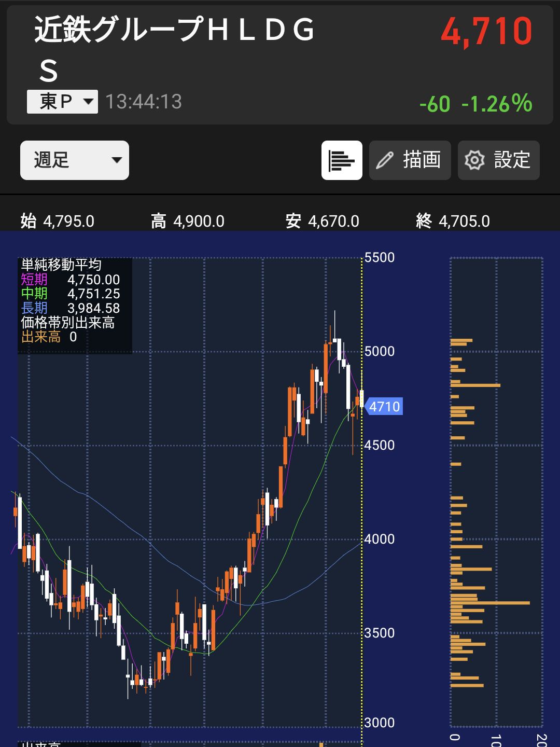Click the high price 4,900.0
560x747 pixels.
[x=199, y=222]
